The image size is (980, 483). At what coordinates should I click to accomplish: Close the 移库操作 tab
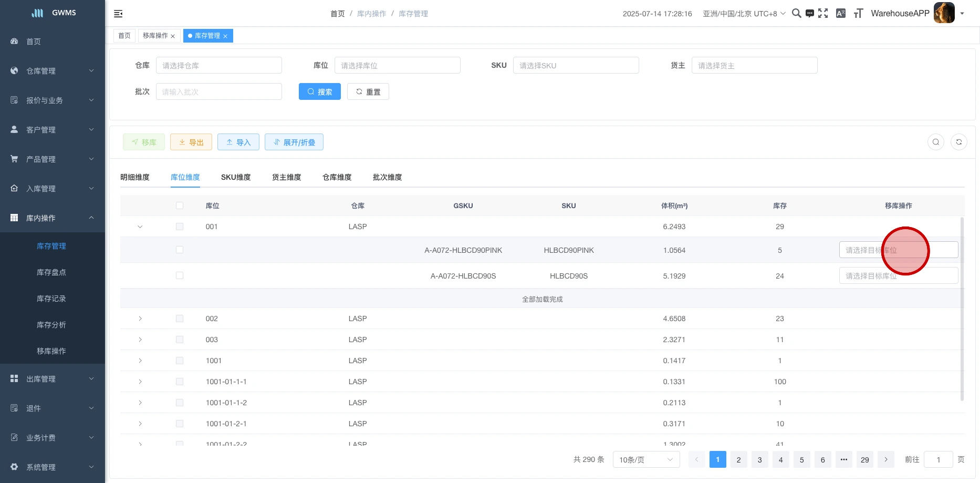tap(173, 36)
